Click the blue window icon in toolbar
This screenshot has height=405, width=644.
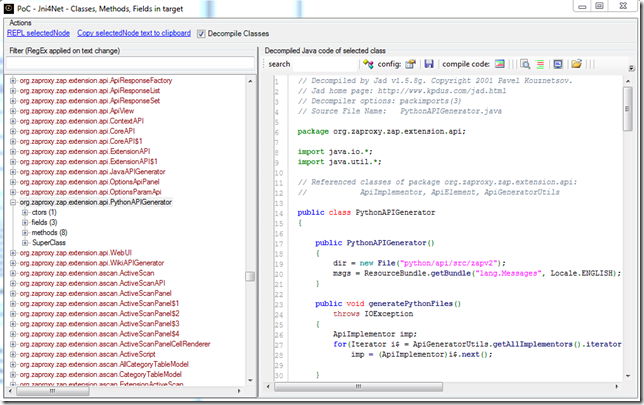[x=556, y=64]
